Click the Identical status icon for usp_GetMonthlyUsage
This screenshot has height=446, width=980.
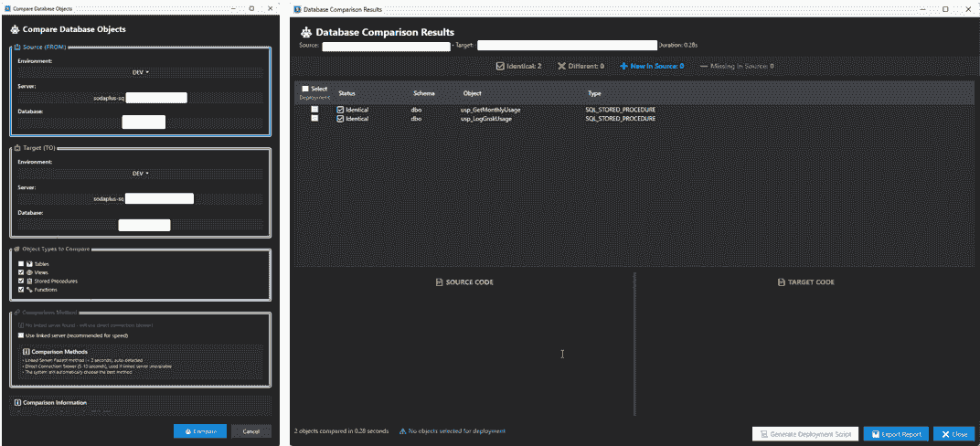[341, 110]
